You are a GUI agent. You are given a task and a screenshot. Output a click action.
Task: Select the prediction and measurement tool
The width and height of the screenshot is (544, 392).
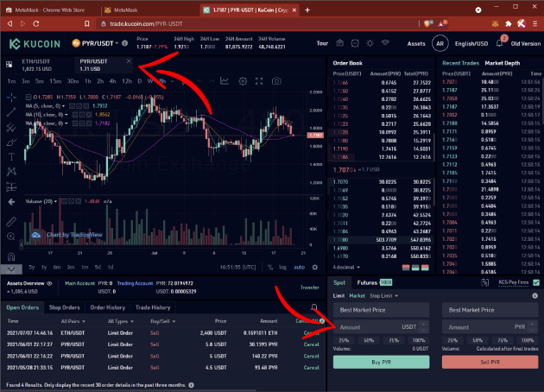[11, 187]
